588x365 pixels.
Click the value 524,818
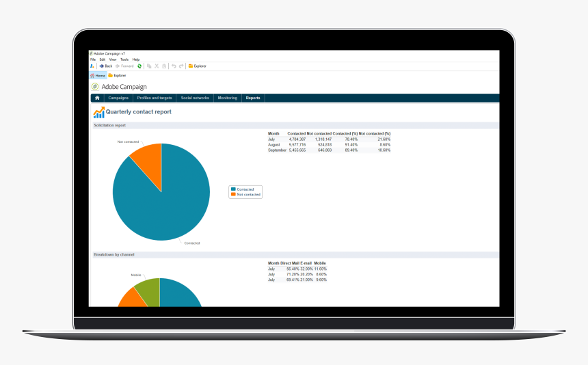click(325, 145)
